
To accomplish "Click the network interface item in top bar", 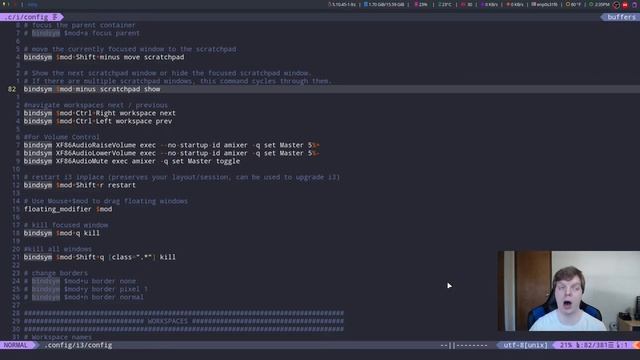I will 544,4.
